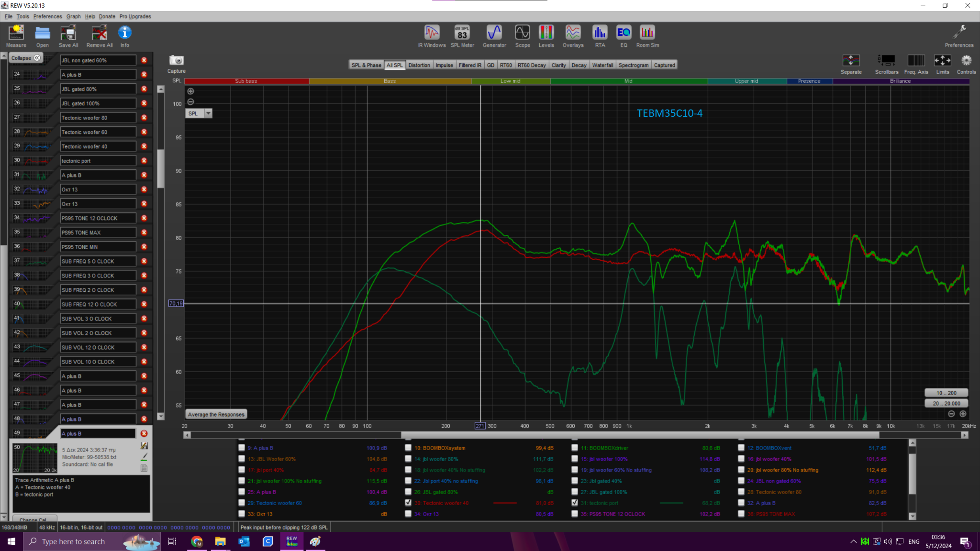Click the Save All icon
Viewport: 980px width, 551px height.
pyautogui.click(x=68, y=36)
